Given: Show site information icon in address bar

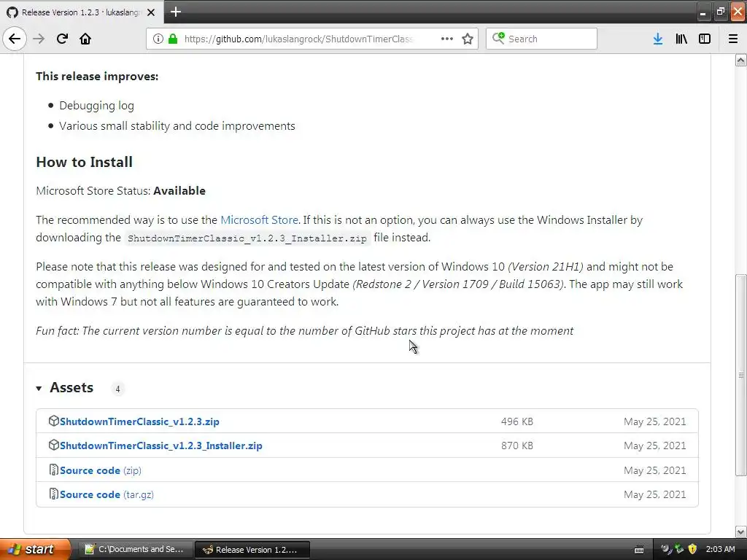Looking at the screenshot, I should (x=158, y=39).
